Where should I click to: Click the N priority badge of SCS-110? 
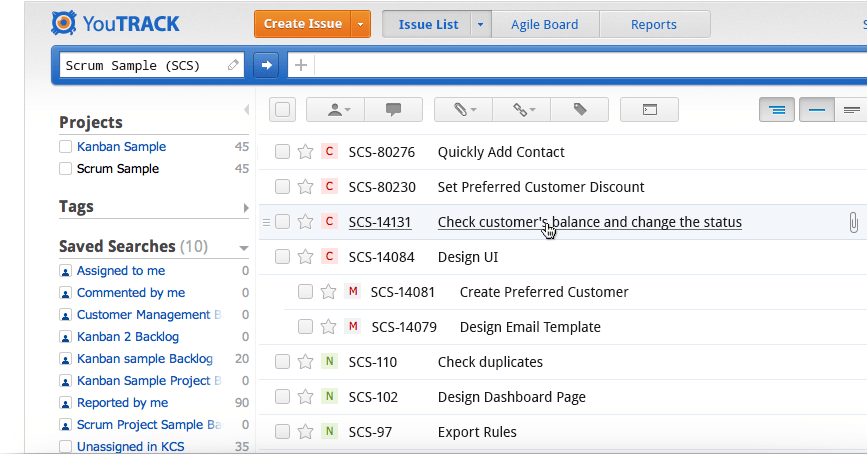tap(329, 361)
